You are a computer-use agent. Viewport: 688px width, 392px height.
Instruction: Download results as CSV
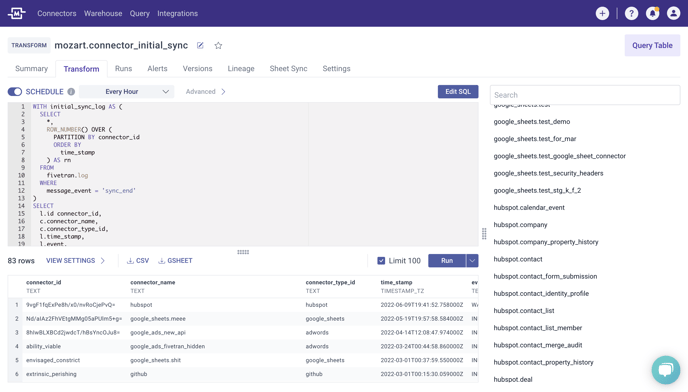click(x=138, y=260)
